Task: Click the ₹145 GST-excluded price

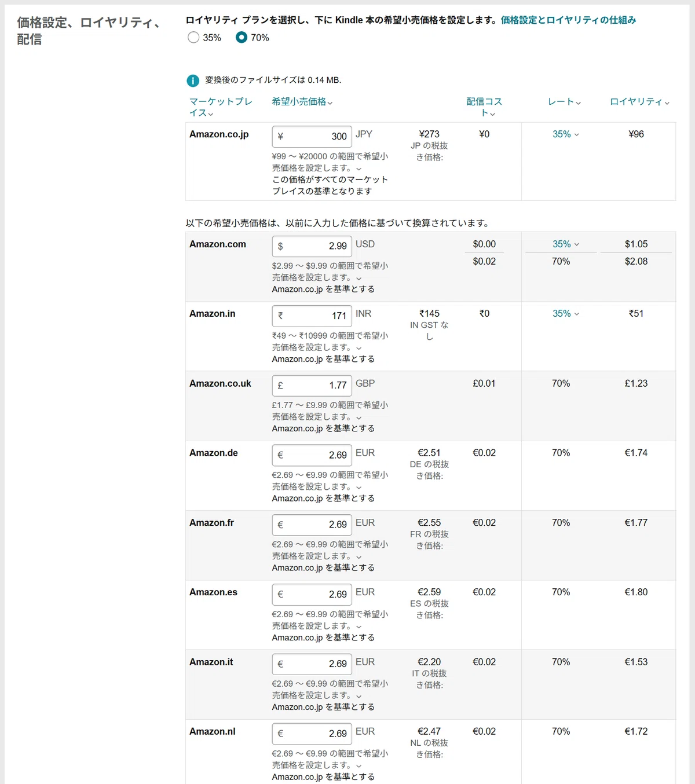Action: click(429, 314)
